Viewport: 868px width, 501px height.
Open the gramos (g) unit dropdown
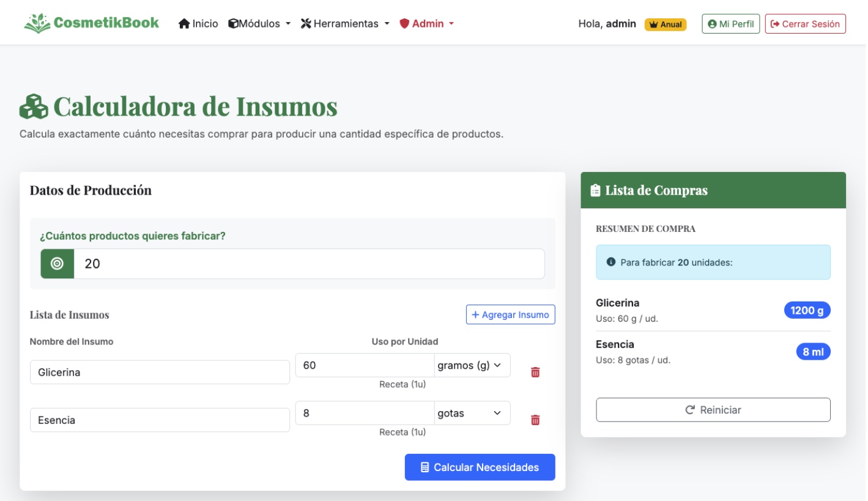[x=471, y=364]
